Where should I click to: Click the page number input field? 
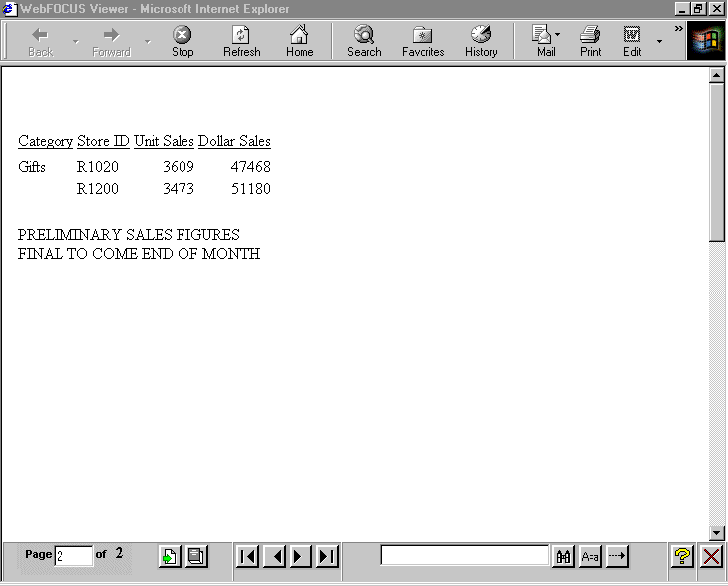pos(73,556)
